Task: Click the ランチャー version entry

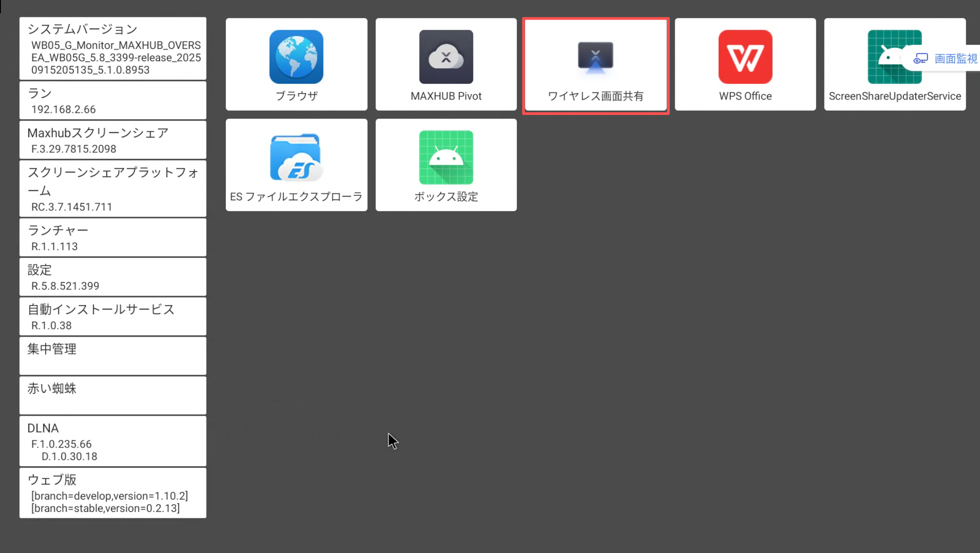Action: 113,237
